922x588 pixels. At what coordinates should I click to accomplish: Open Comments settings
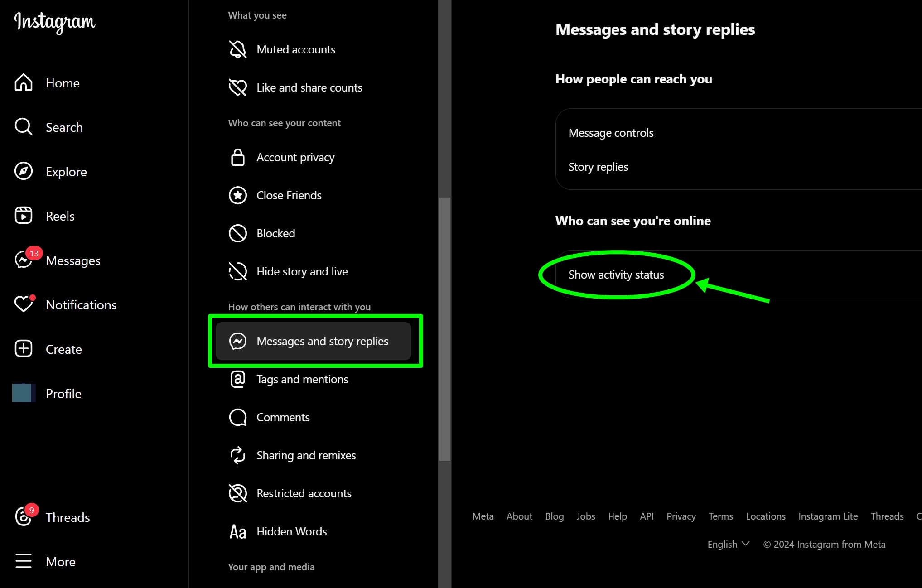click(314, 417)
